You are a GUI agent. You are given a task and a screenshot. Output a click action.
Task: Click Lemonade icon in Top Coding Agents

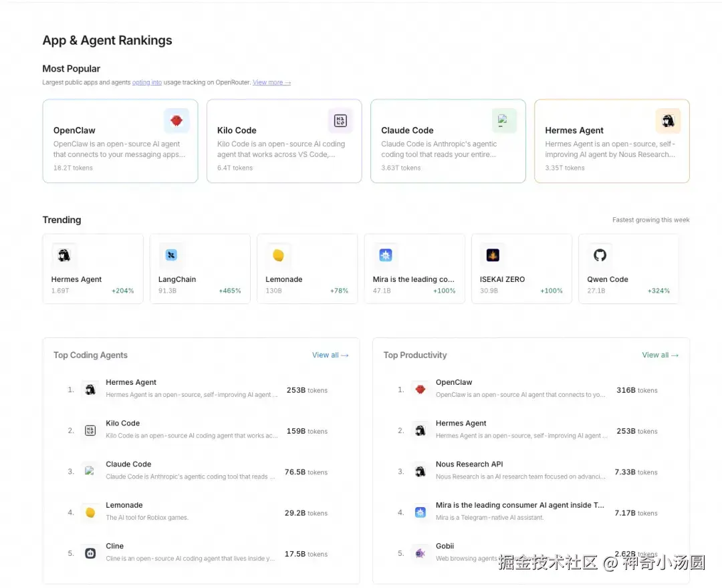tap(90, 512)
